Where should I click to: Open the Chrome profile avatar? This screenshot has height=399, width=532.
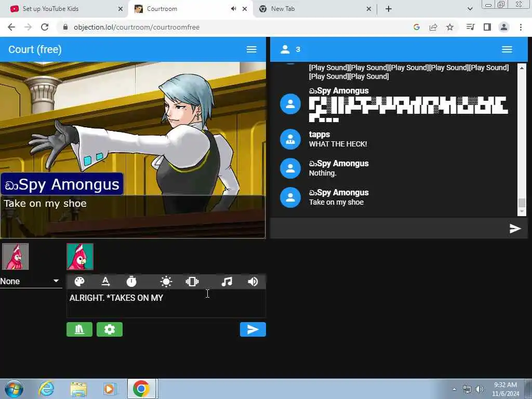[x=504, y=27]
